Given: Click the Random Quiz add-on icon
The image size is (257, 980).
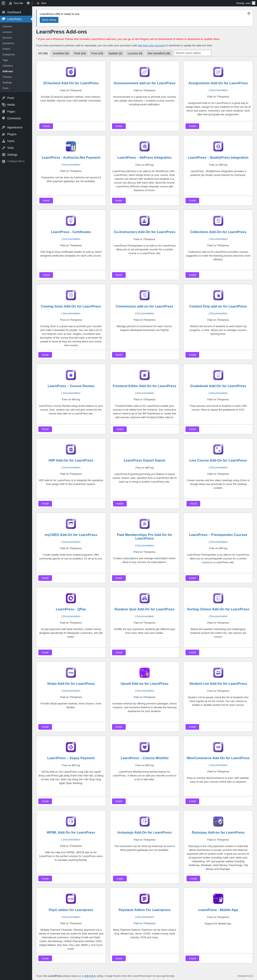Looking at the screenshot, I should point(144,598).
